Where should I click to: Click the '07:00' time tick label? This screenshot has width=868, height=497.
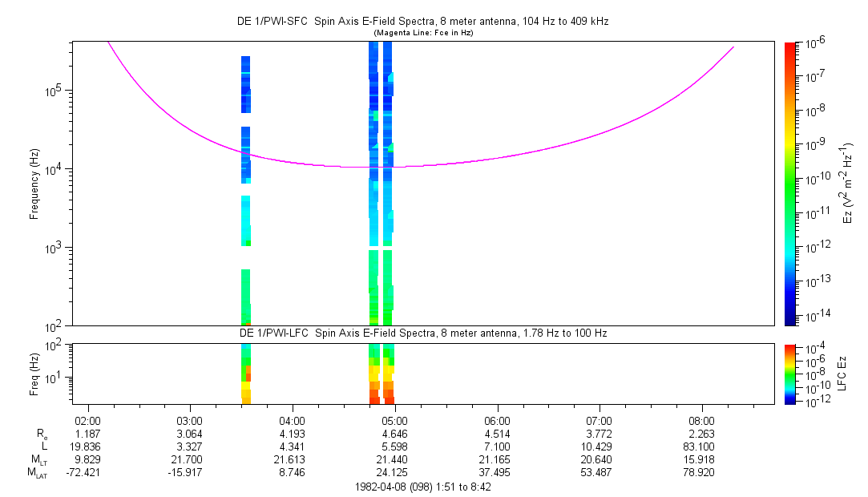point(599,421)
